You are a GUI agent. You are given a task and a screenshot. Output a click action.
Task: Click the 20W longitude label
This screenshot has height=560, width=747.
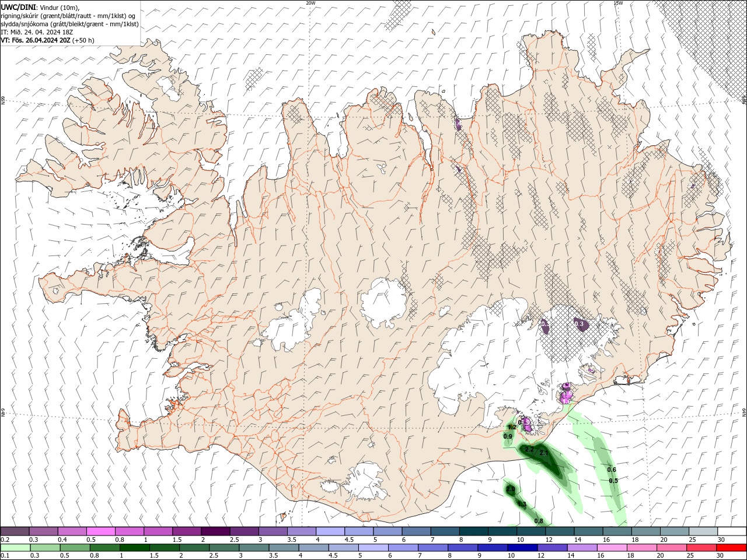310,3
